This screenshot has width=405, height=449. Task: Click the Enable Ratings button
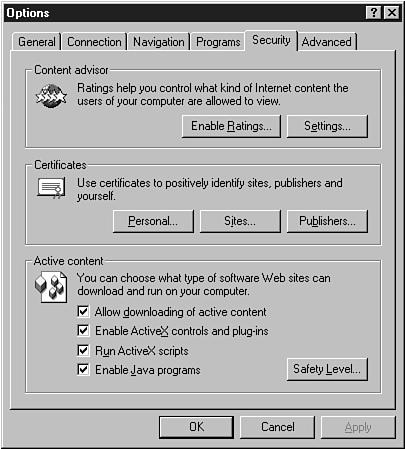pos(231,126)
